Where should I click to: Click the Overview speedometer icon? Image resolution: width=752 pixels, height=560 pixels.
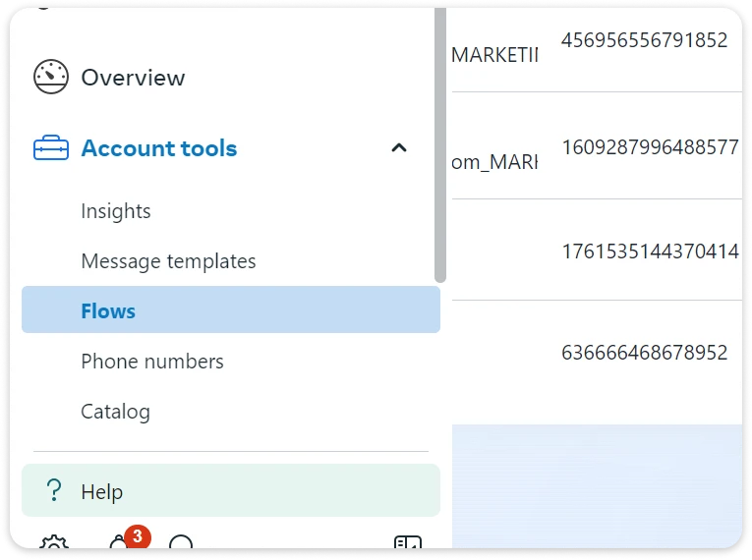[51, 77]
